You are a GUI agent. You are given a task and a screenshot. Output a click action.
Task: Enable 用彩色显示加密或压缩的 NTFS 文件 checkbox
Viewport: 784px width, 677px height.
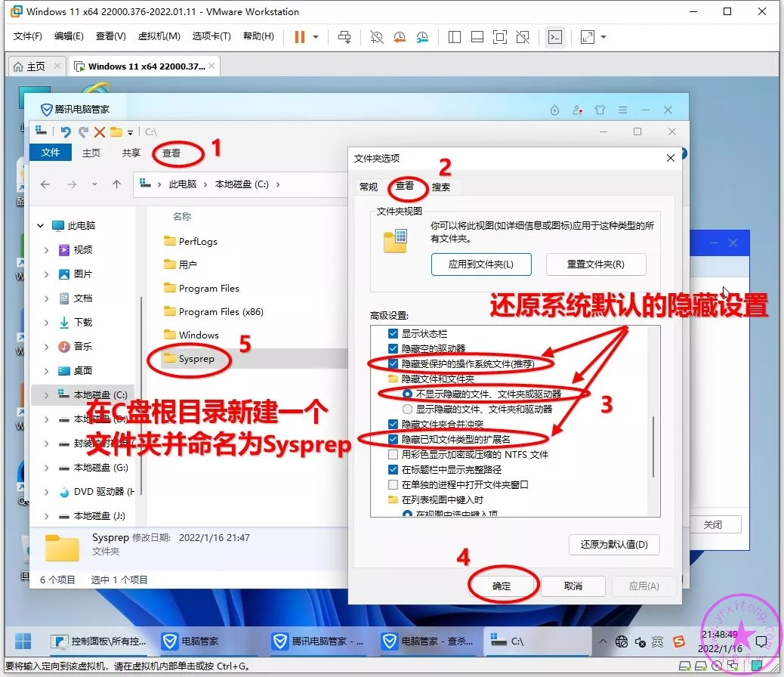coord(393,454)
